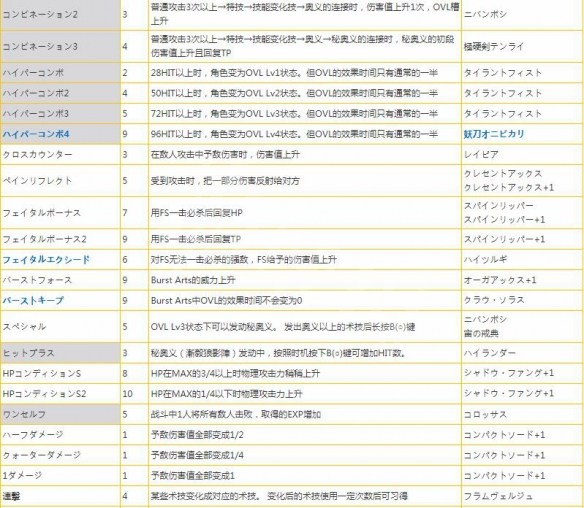584x508 pixels.
Task: Select the バーストフォース skill name cell
Action: tap(60, 280)
